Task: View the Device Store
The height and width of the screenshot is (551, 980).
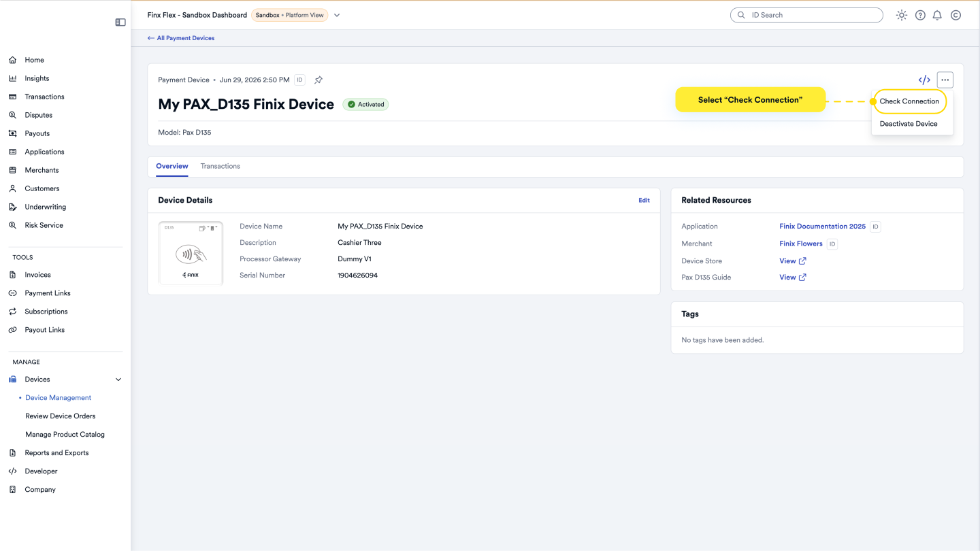Action: tap(793, 261)
